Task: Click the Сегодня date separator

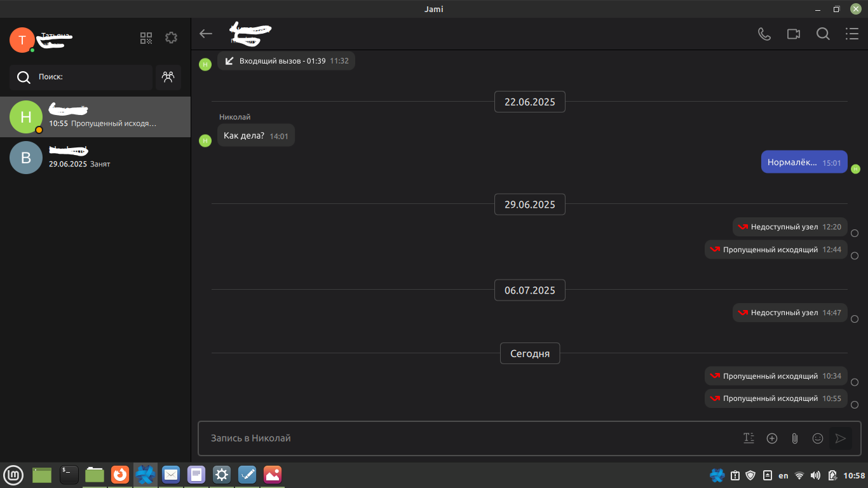Action: 530,354
